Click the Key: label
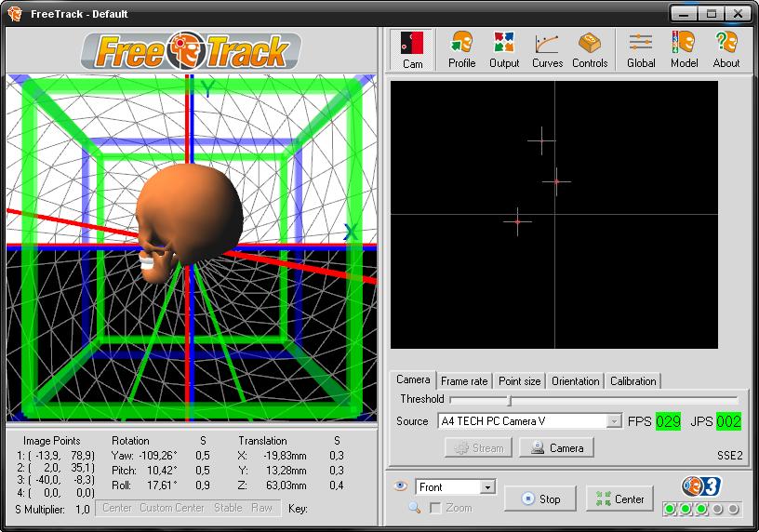This screenshot has height=532, width=759. (298, 508)
